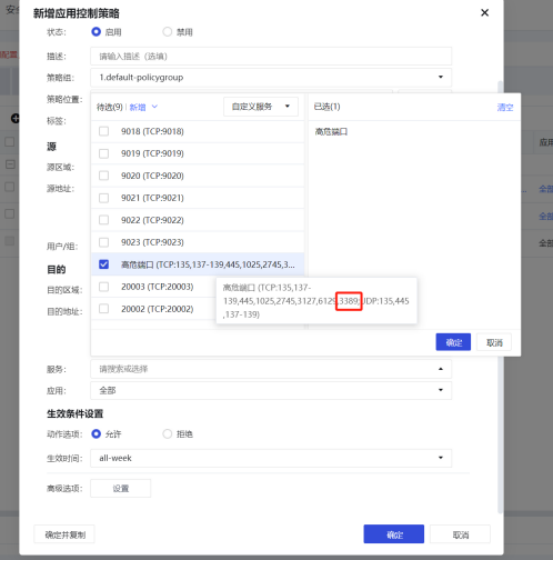This screenshot has height=561, width=554.
Task: Click the plus icon behind the dialog
Action: point(15,118)
